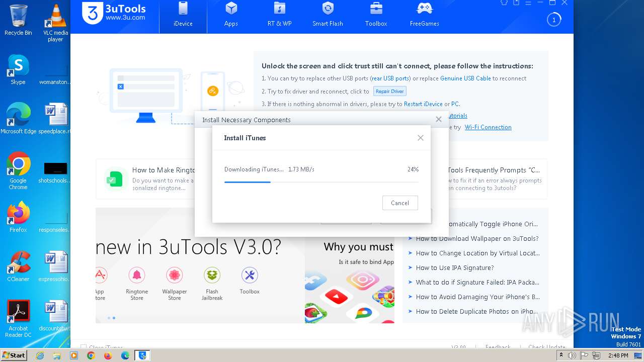Open the mini device icon in title bar

click(516, 3)
